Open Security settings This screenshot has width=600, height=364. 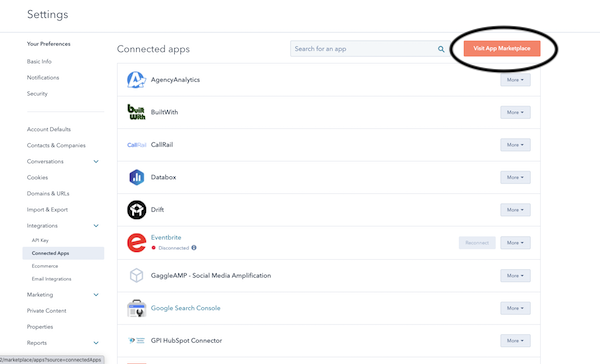click(37, 93)
